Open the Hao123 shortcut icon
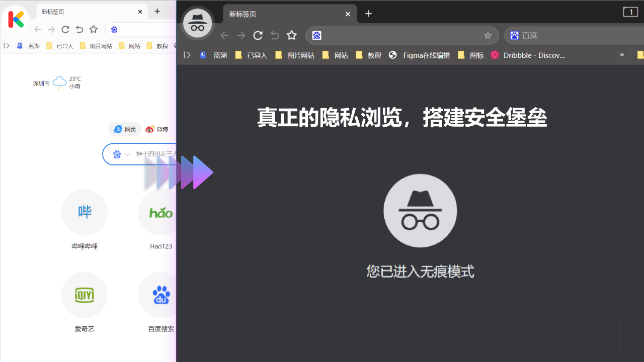 tap(160, 212)
